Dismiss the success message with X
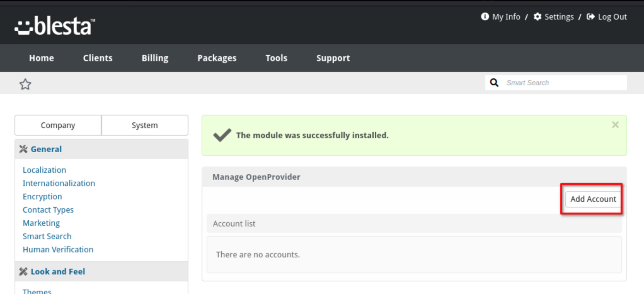The height and width of the screenshot is (294, 644). click(x=615, y=124)
